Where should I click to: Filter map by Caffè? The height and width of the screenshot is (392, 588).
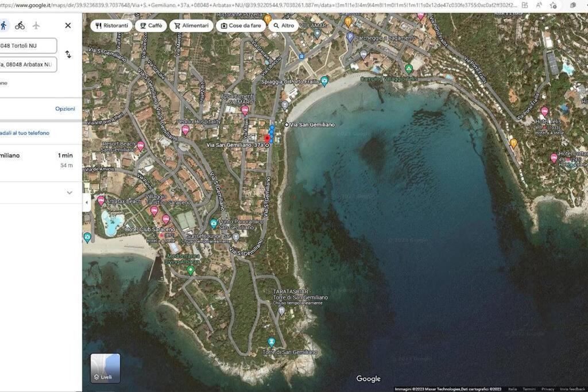click(151, 25)
